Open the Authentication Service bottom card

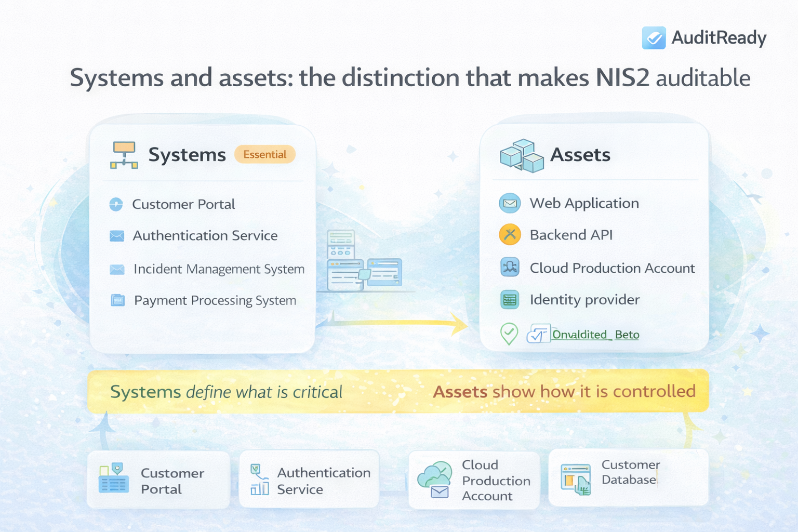[x=309, y=480]
